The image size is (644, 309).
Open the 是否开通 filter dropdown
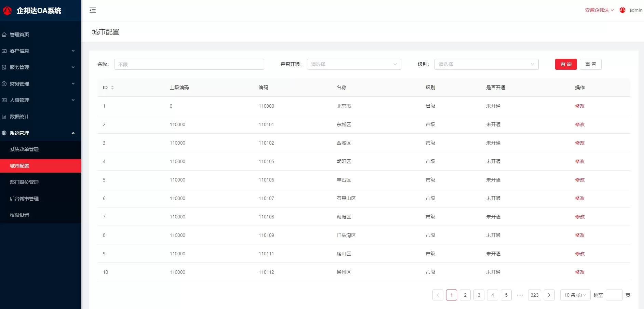[354, 64]
